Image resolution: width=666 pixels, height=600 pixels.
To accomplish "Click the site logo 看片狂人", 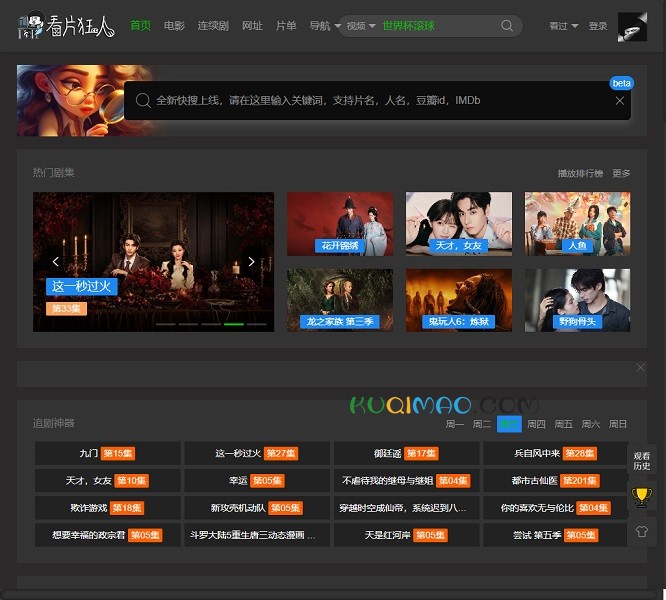I will (66, 26).
